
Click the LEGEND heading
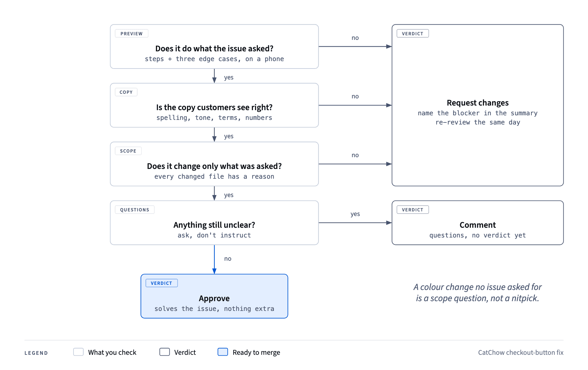pos(36,353)
